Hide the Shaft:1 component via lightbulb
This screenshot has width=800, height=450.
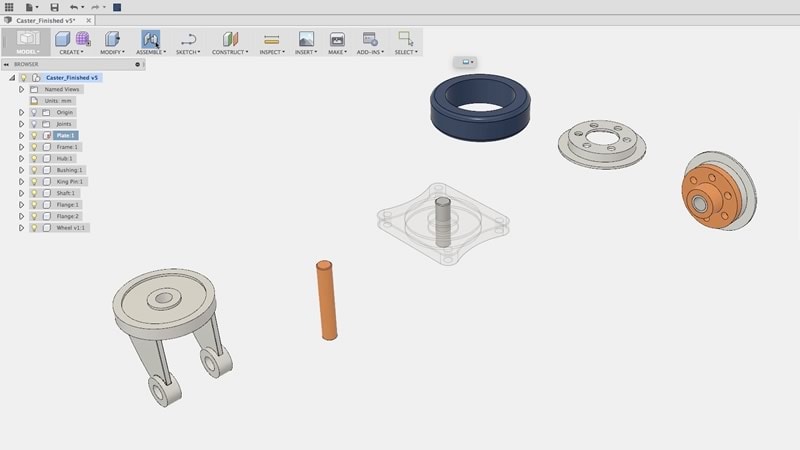pos(34,193)
